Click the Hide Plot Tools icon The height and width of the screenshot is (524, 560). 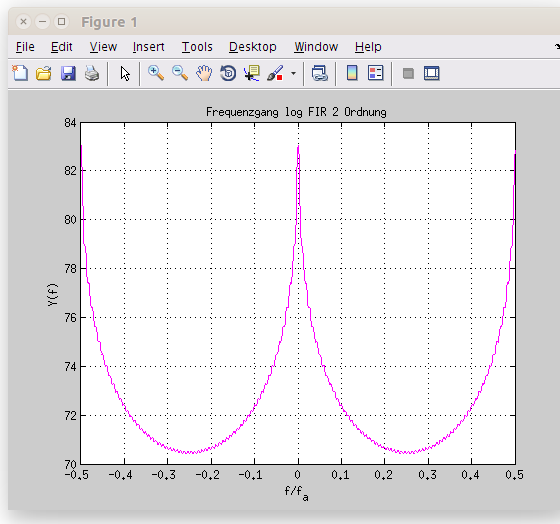click(x=408, y=74)
